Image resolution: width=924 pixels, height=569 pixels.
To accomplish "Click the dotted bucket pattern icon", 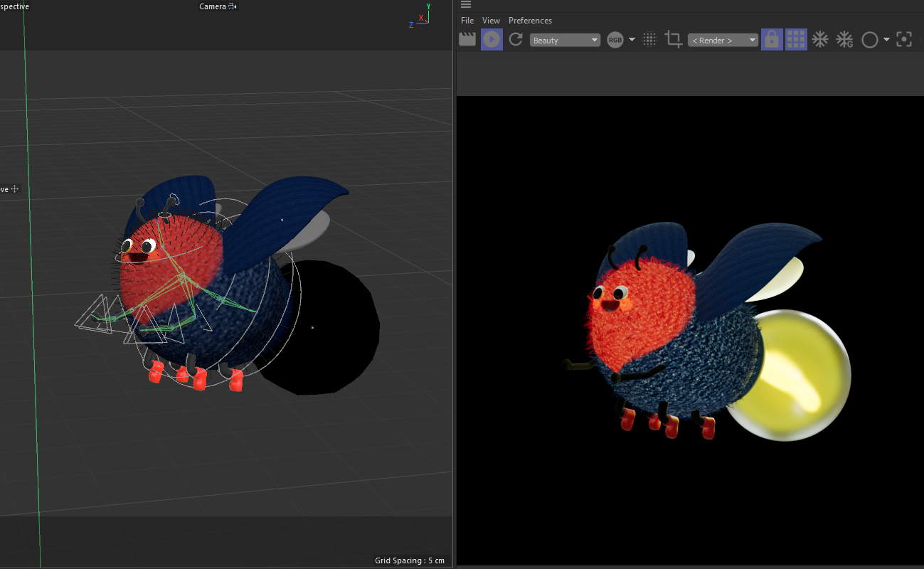I will (x=649, y=39).
